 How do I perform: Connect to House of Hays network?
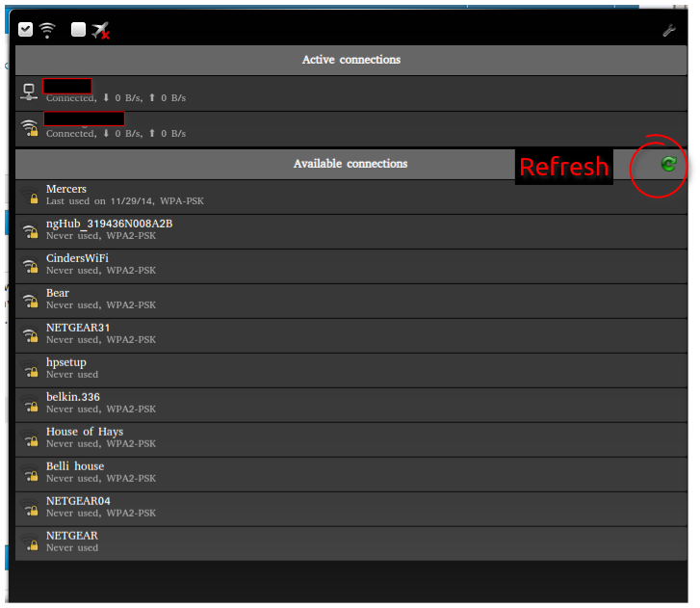(350, 439)
